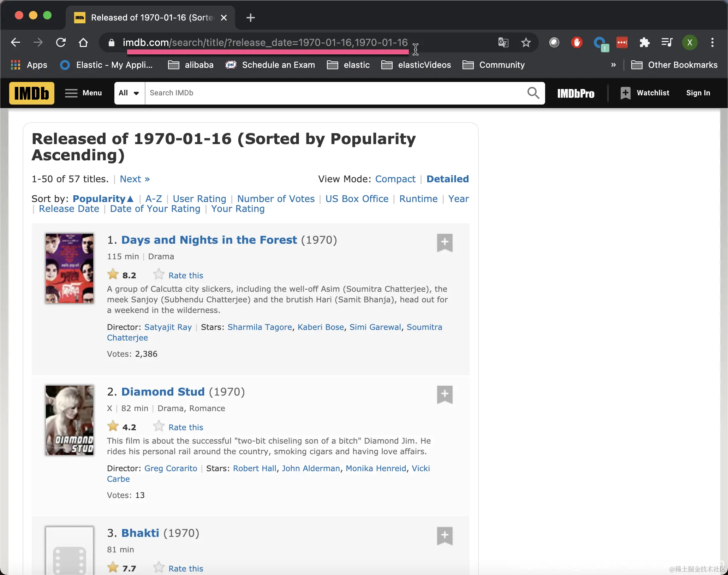Bookmark this page with star icon
728x575 pixels.
[526, 43]
